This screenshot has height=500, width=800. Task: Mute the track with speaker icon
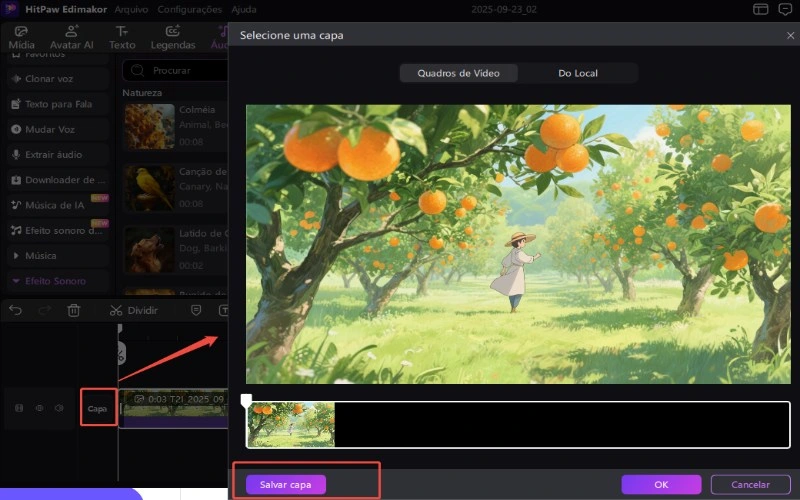pyautogui.click(x=59, y=408)
